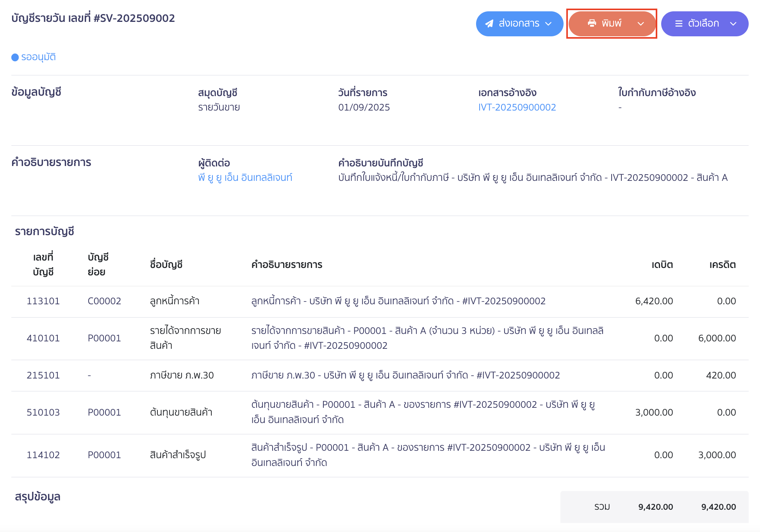This screenshot has width=760, height=532.
Task: Click the hamburger options icon
Action: click(x=679, y=24)
